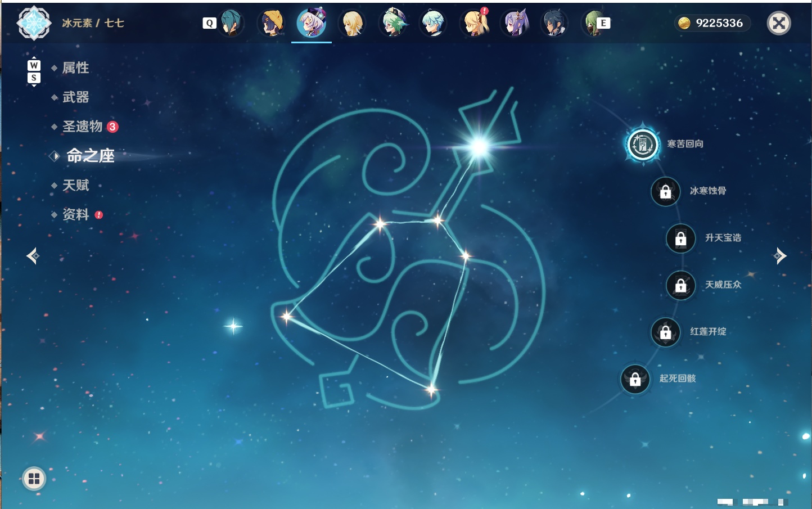Viewport: 812px width, 509px height.
Task: Click the E key next-character hint
Action: (604, 23)
